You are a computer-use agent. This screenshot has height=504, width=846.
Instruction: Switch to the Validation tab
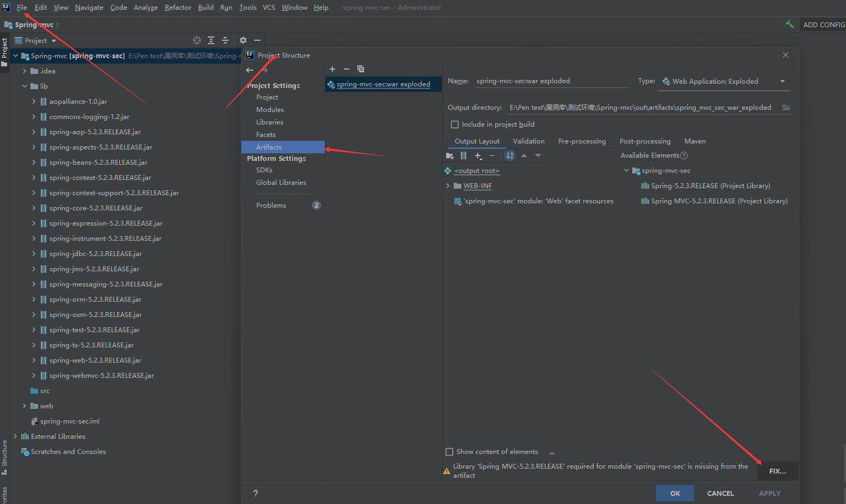(529, 141)
